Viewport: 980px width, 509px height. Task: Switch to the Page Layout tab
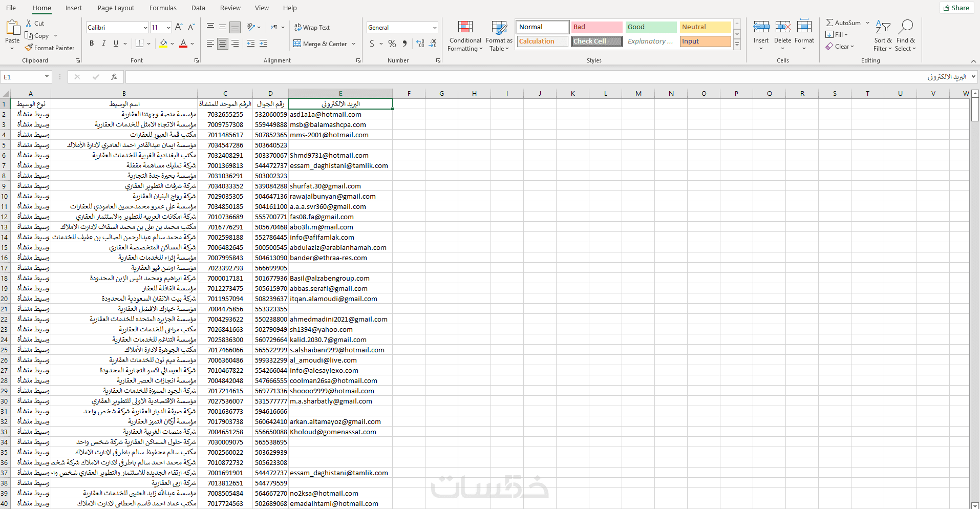tap(116, 8)
